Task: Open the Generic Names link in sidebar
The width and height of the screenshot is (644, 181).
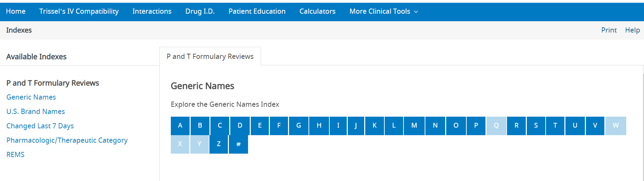Action: point(31,97)
